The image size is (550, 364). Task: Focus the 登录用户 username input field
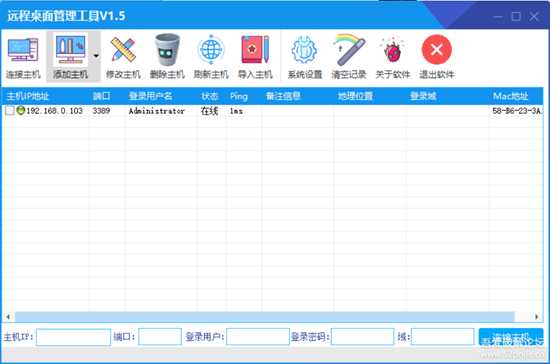pyautogui.click(x=258, y=337)
